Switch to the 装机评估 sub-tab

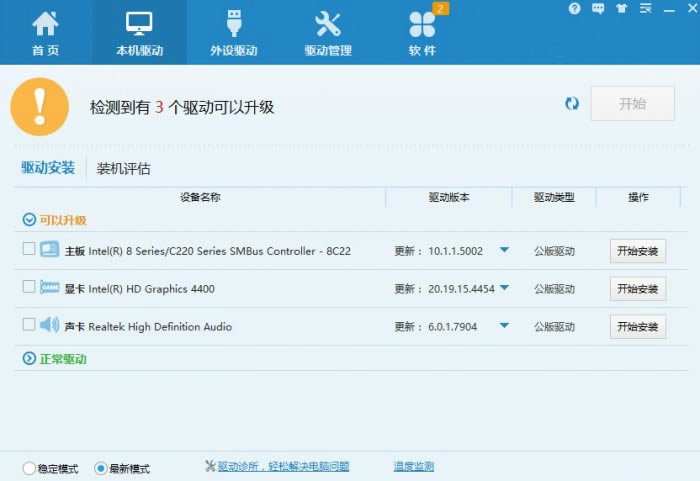123,169
